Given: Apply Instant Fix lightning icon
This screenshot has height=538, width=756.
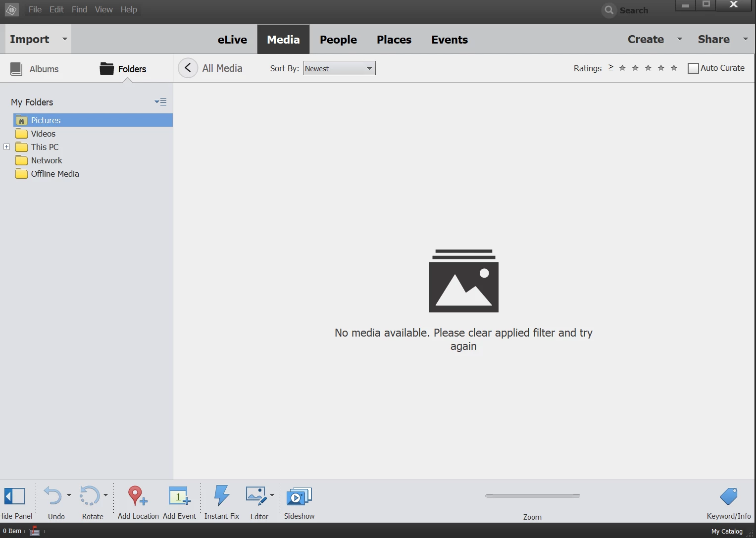Looking at the screenshot, I should click(221, 495).
